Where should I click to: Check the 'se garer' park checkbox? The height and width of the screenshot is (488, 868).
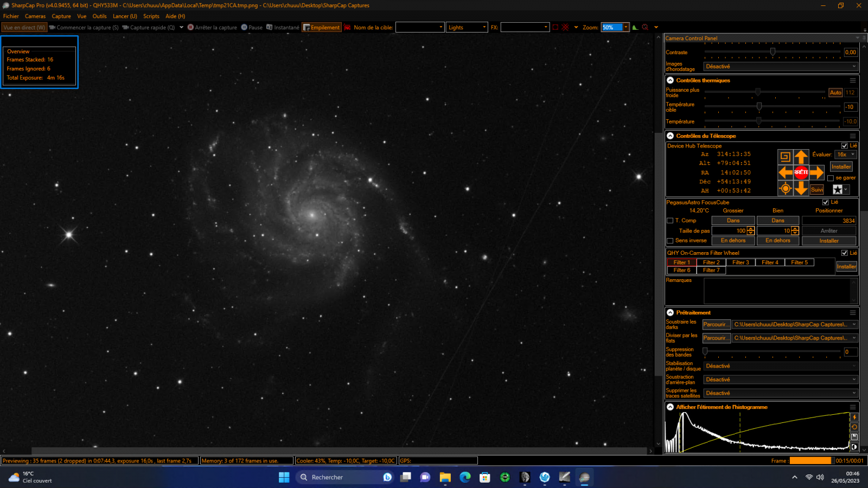pos(830,178)
